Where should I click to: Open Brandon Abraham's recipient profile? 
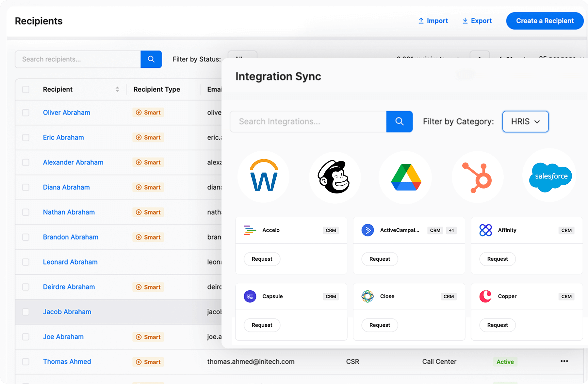coord(71,237)
